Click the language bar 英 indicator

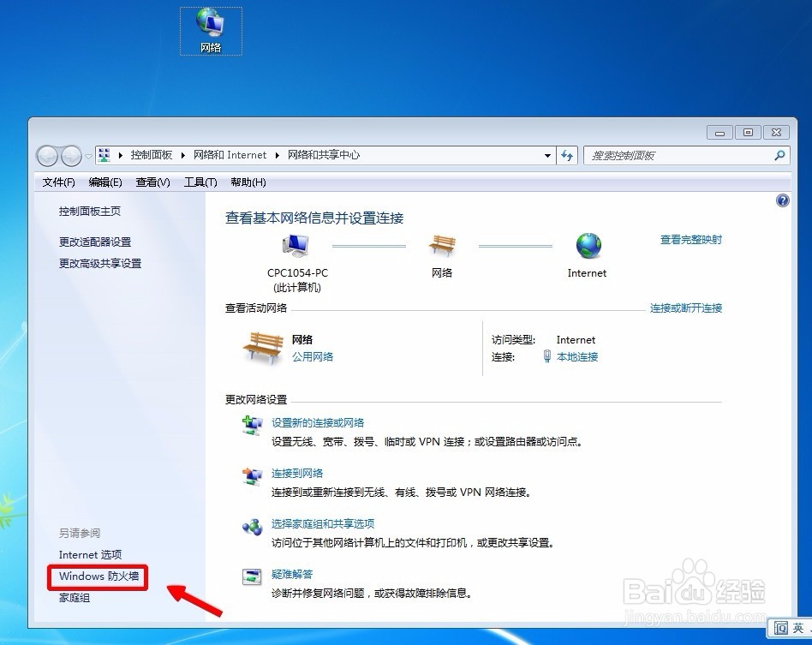(x=798, y=628)
